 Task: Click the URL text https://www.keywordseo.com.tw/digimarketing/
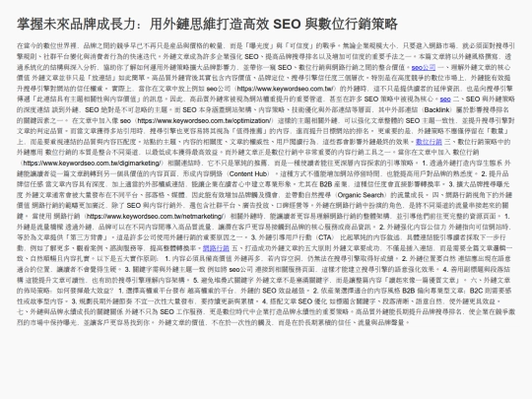[92, 164]
